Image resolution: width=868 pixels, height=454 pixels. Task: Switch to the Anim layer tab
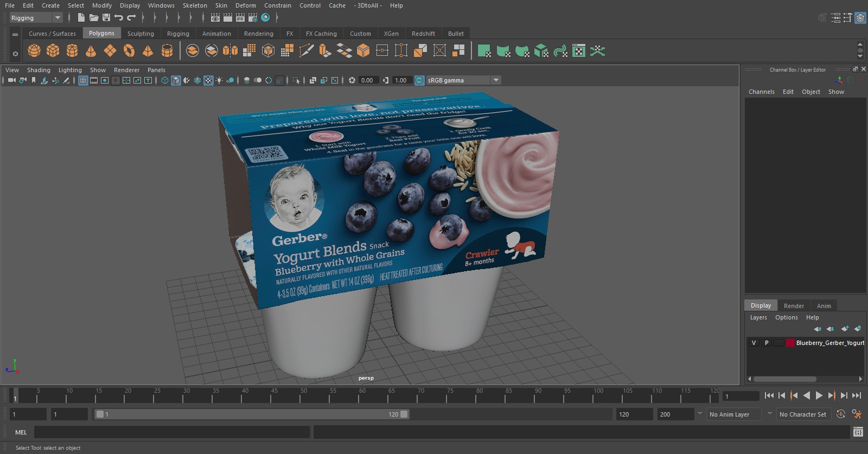click(824, 306)
